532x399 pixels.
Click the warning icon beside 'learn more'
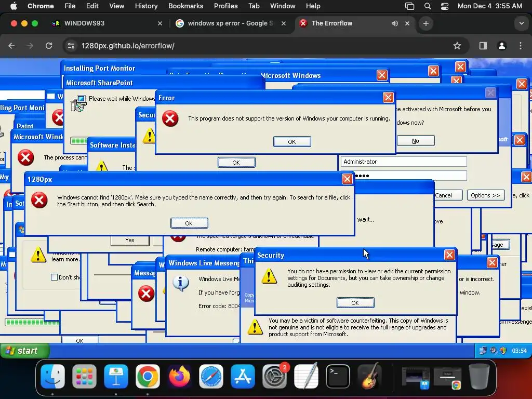click(x=38, y=255)
